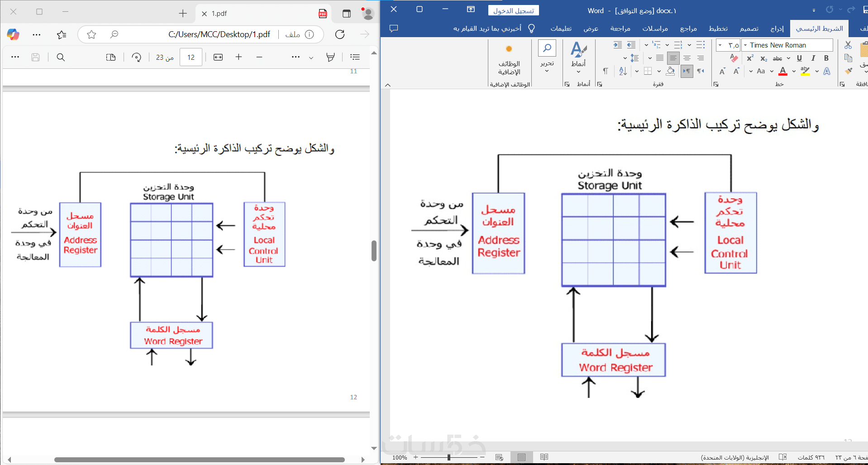Center-align the paragraph in Word
Screen dimensions: 868x465
click(687, 58)
